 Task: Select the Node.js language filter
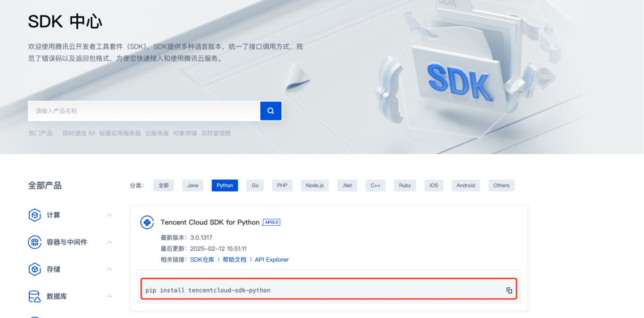click(314, 185)
